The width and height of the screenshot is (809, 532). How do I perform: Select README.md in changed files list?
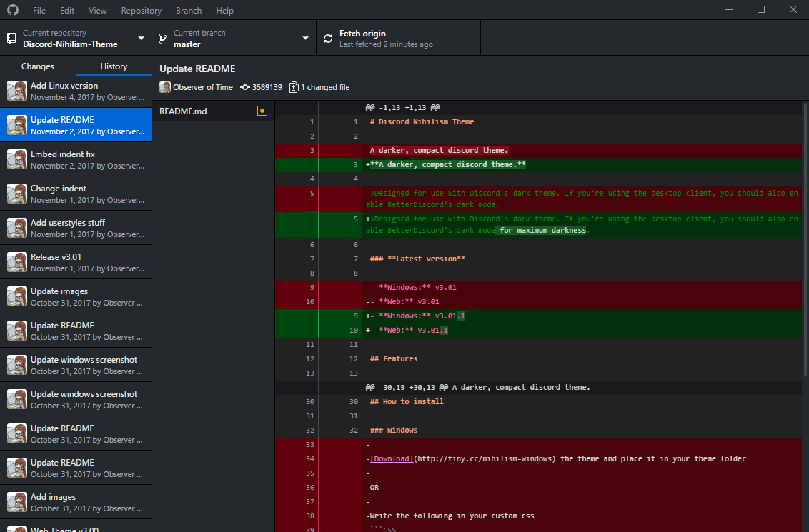coord(213,111)
